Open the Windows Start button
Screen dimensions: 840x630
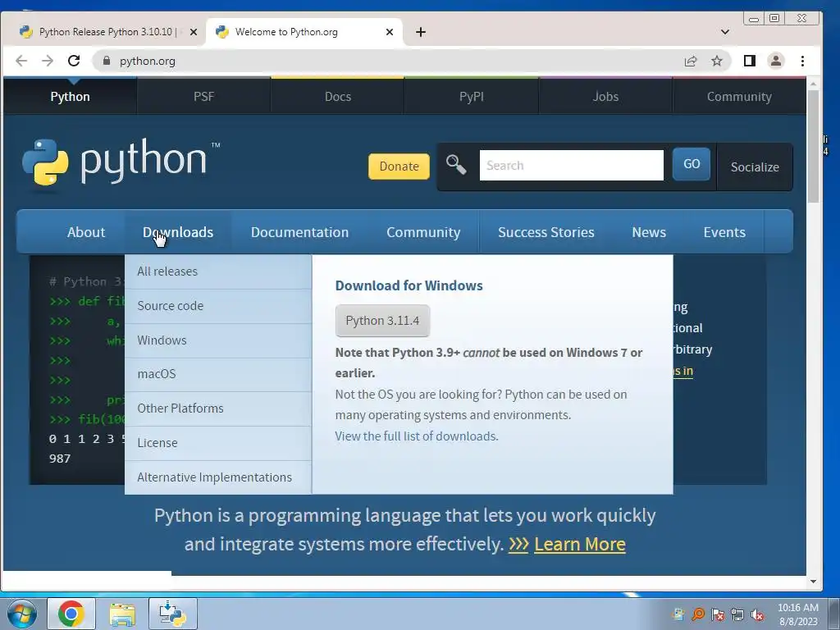(x=22, y=614)
